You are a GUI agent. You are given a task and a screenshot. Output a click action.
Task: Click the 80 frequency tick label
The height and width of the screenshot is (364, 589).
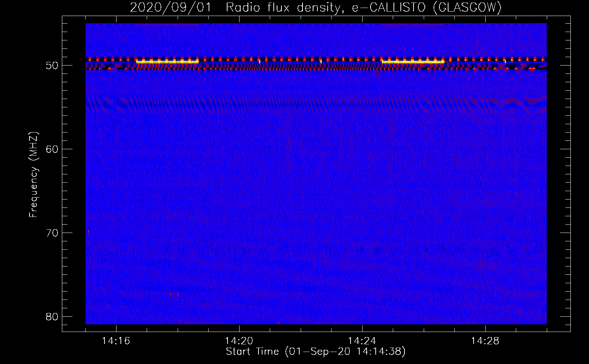[52, 317]
